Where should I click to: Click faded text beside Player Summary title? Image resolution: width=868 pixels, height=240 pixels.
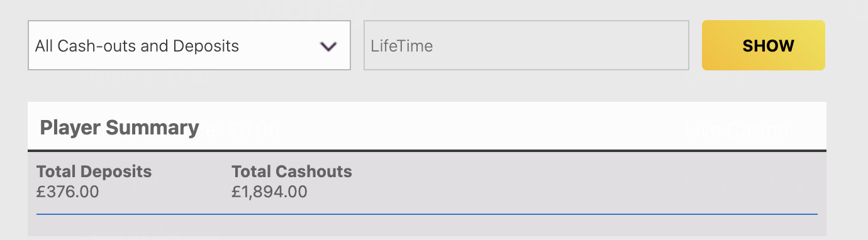240,130
